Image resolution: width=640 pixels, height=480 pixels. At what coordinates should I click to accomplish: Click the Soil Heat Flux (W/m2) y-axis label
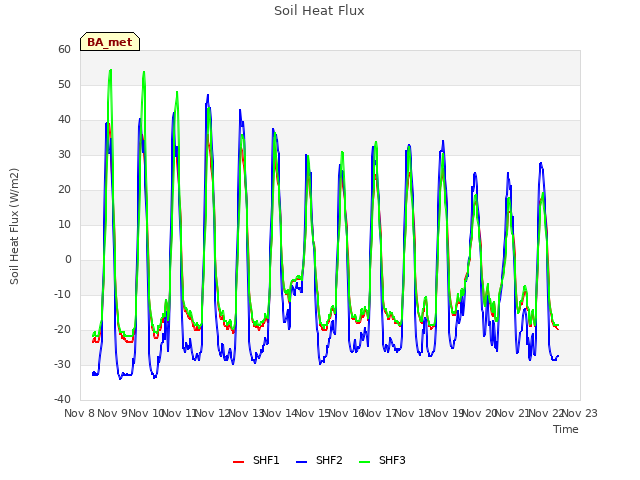(x=14, y=226)
